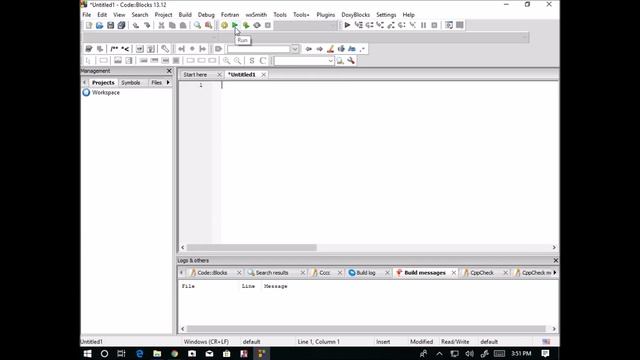The width and height of the screenshot is (640, 360).
Task: Click the Paste icon
Action: pos(183,25)
